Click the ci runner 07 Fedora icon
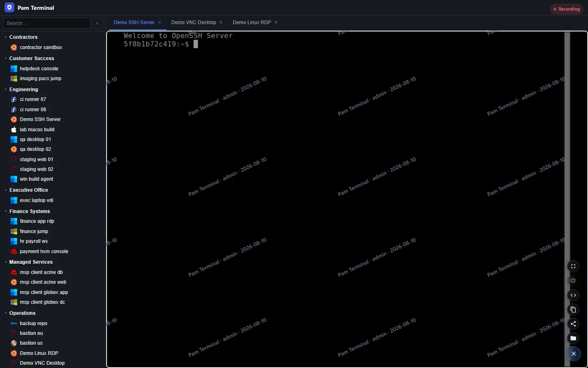The image size is (588, 368). pyautogui.click(x=14, y=99)
